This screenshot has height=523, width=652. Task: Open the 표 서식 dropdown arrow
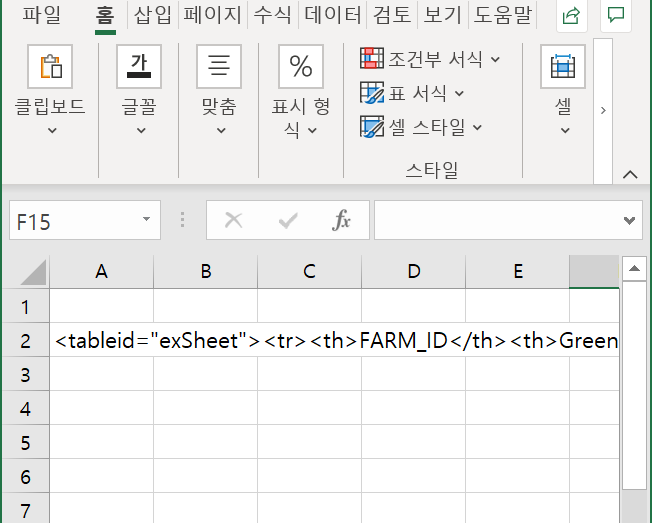[x=459, y=94]
